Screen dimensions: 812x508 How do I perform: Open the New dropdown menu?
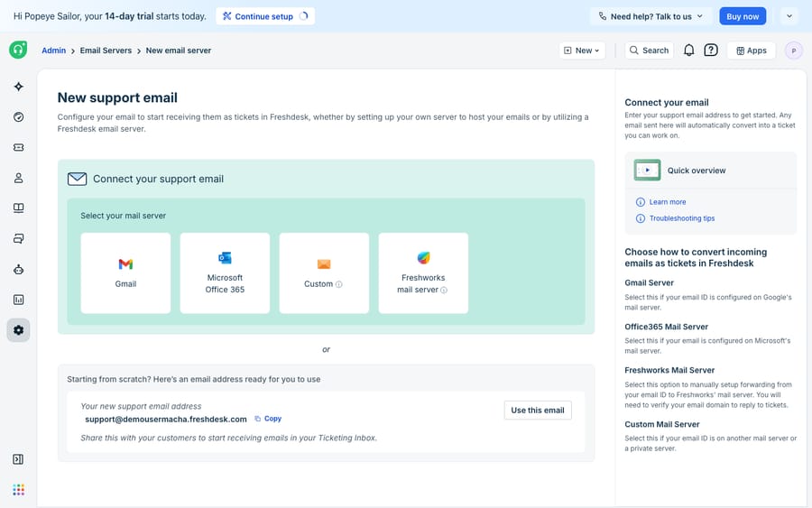(x=582, y=51)
